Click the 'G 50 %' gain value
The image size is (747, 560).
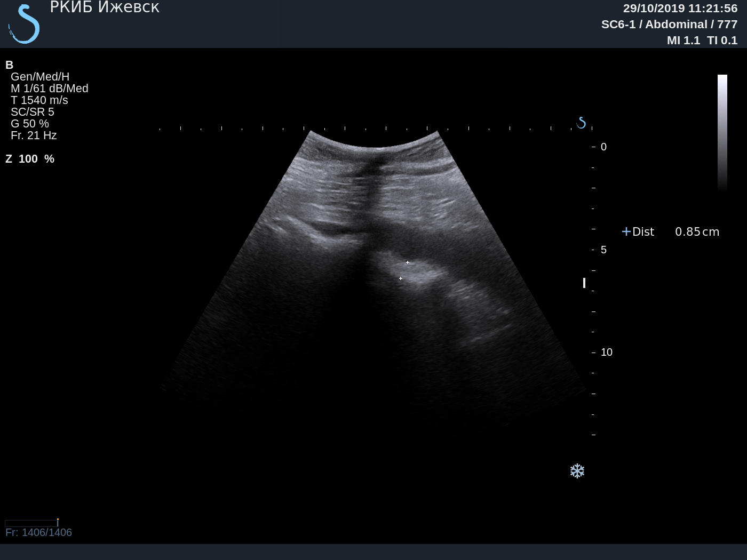30,124
